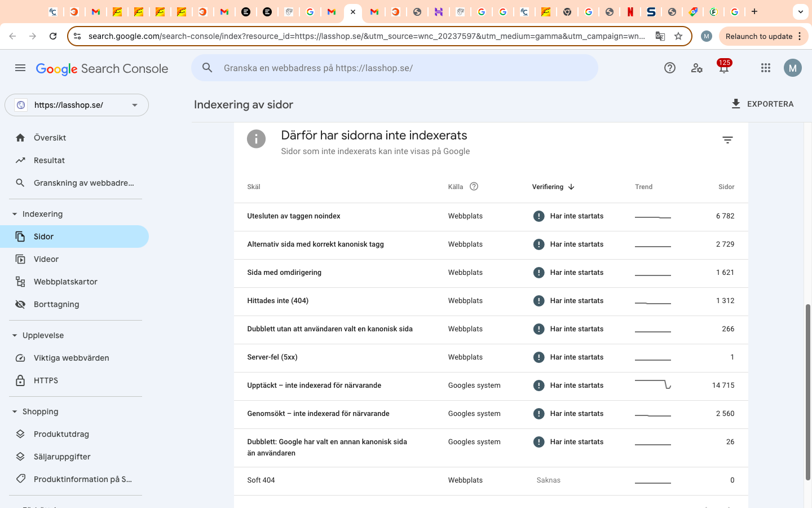Click the EXPORTERA button

(x=762, y=104)
